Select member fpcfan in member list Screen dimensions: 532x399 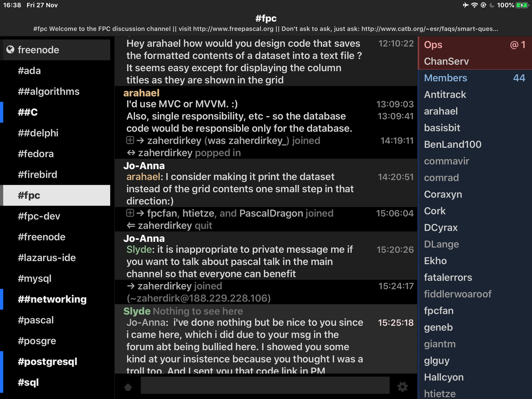475,311
